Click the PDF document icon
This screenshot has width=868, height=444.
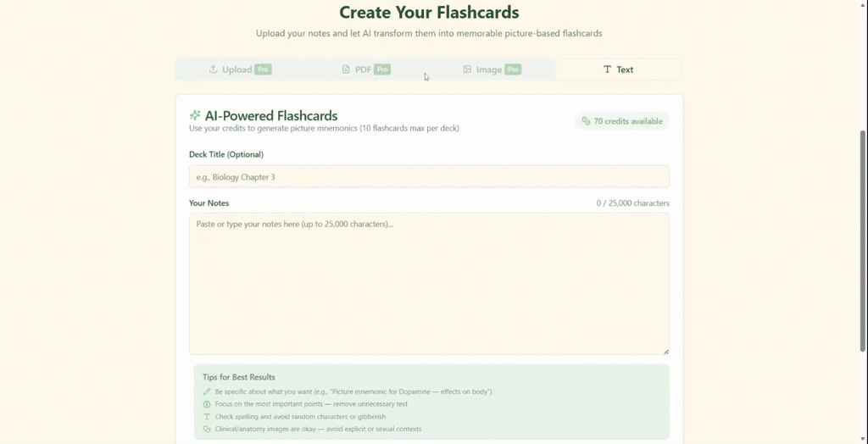coord(346,69)
